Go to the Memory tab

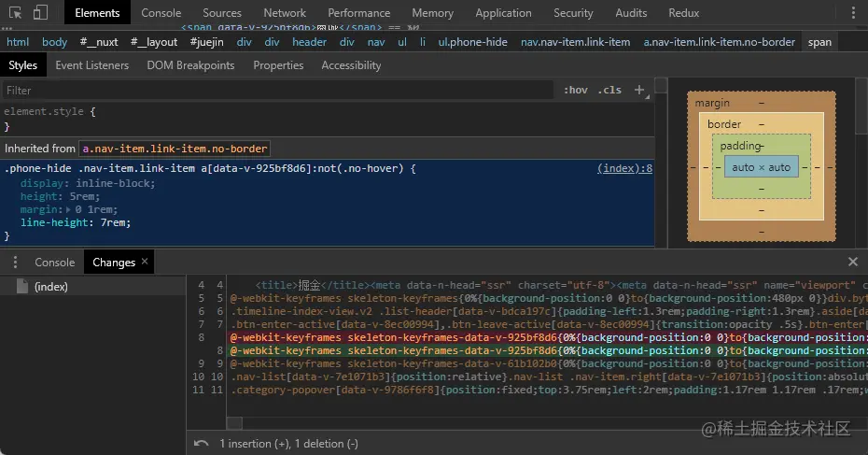coord(432,13)
